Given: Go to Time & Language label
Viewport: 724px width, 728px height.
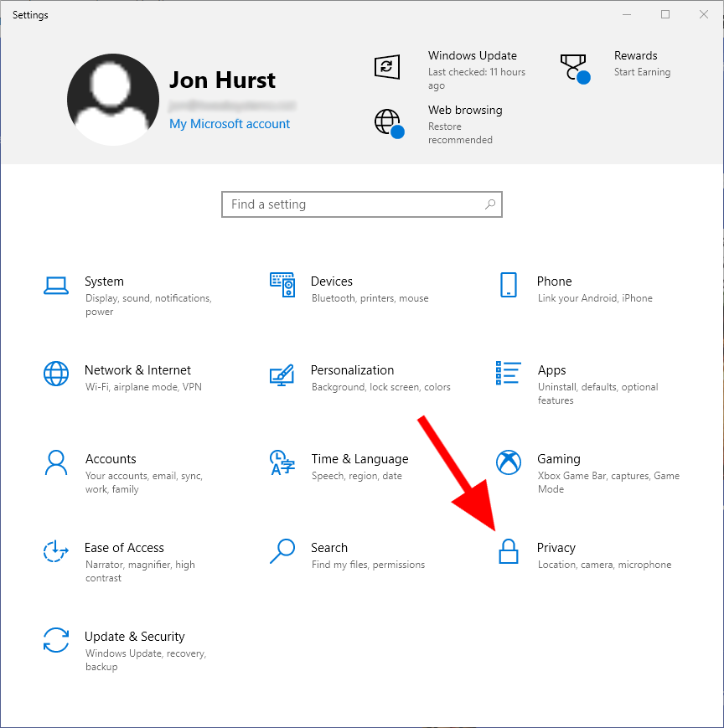Looking at the screenshot, I should coord(359,459).
